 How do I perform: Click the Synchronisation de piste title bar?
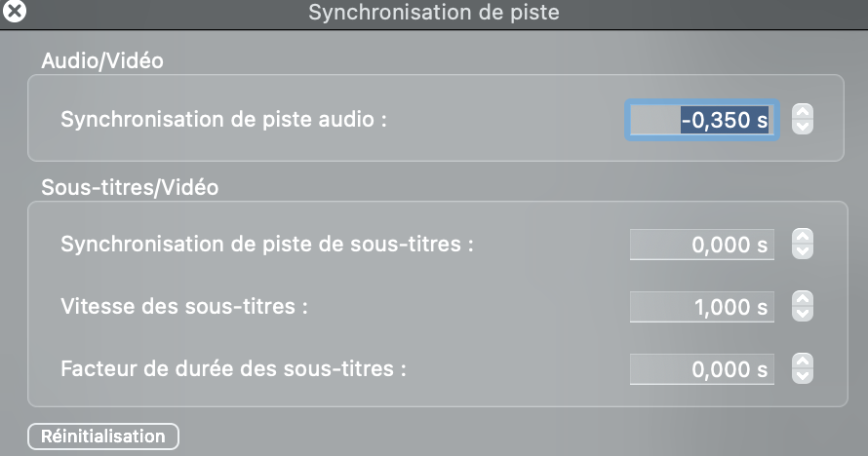pyautogui.click(x=434, y=13)
